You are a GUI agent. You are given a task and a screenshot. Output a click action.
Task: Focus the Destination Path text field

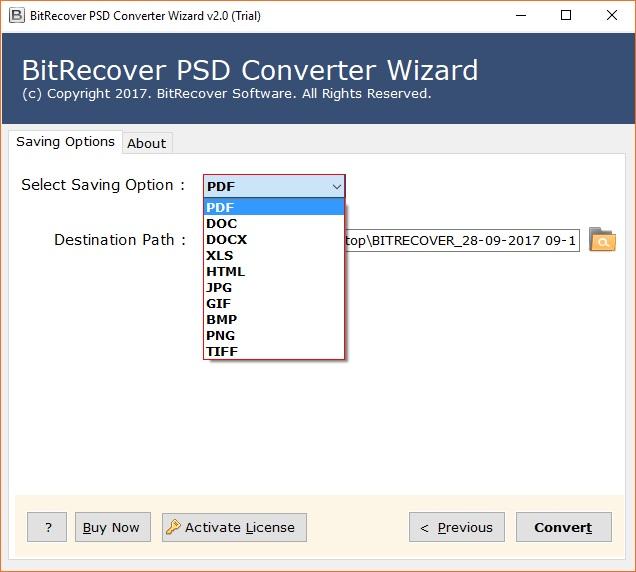(462, 241)
